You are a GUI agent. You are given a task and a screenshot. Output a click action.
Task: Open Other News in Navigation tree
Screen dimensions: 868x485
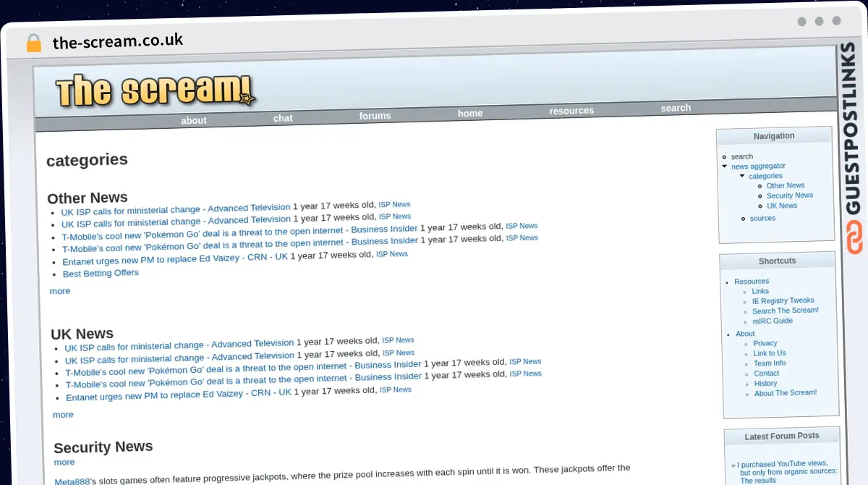coord(786,185)
